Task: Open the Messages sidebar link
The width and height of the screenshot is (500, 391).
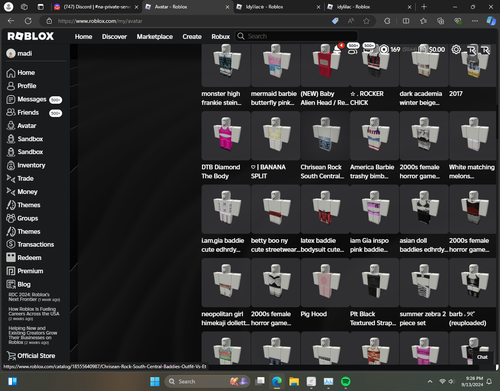Action: (32, 99)
